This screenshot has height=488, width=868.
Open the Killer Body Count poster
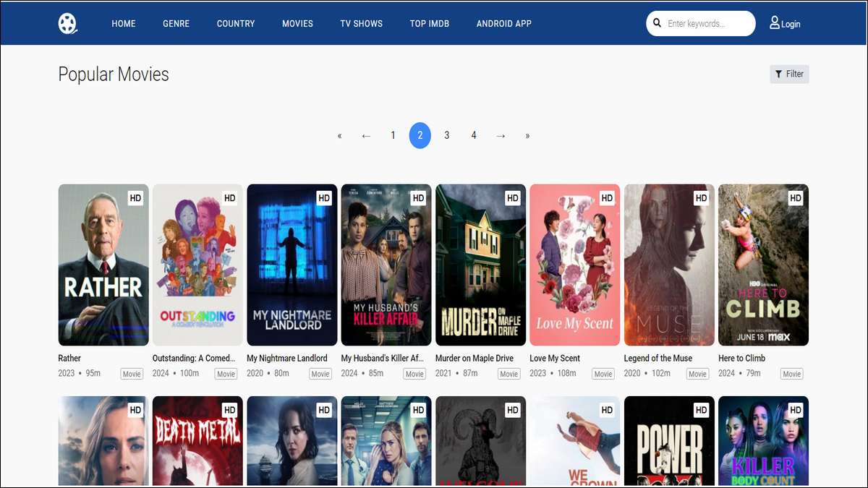point(764,441)
